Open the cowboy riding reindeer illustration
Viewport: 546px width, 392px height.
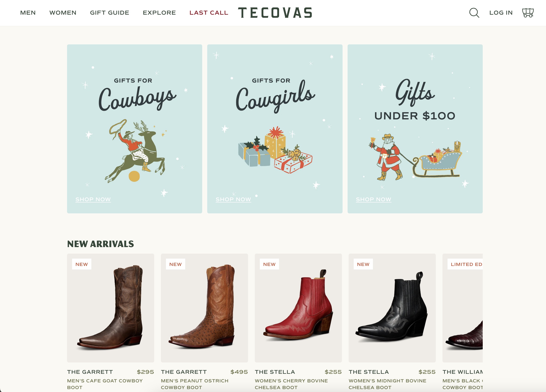[136, 151]
